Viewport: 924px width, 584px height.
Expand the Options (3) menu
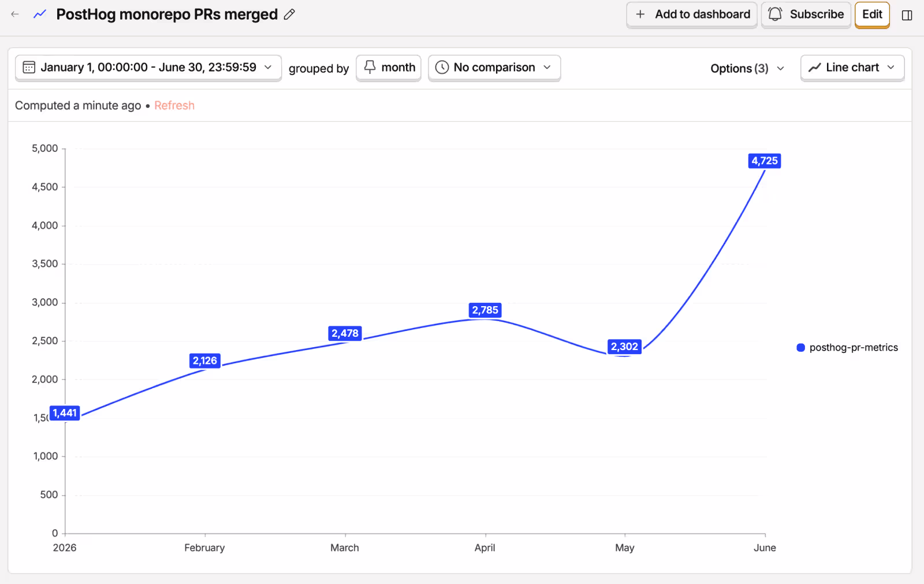(x=747, y=68)
